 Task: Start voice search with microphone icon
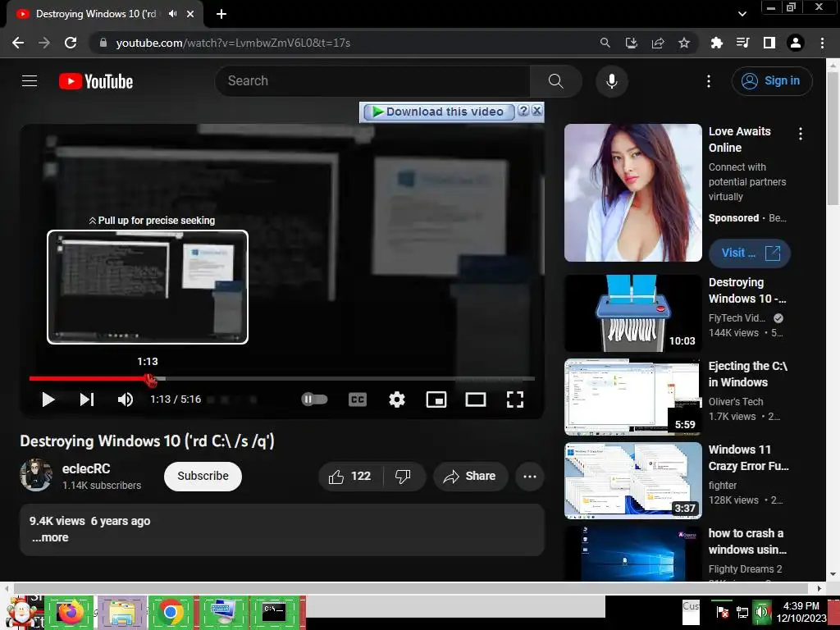coord(612,81)
